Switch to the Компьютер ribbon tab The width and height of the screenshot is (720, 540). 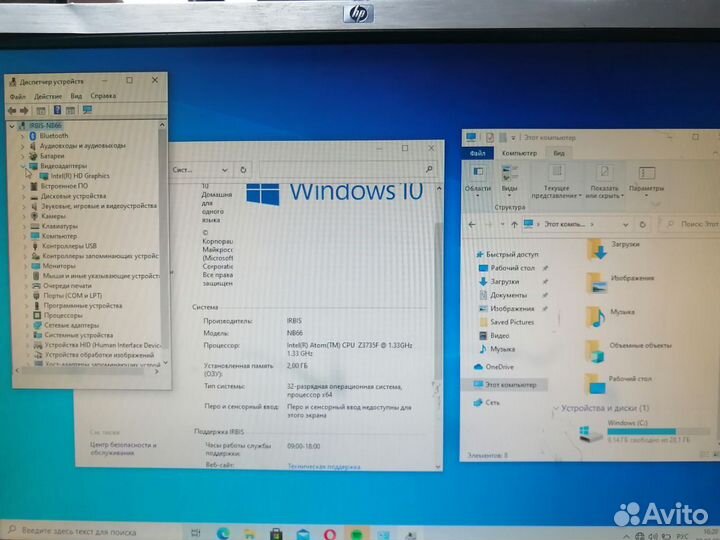pos(519,153)
